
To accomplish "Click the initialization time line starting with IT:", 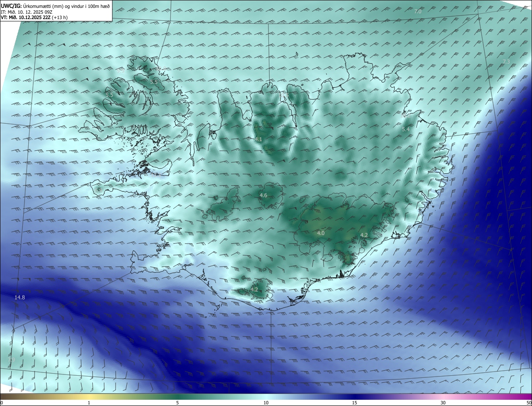I will [x=27, y=12].
